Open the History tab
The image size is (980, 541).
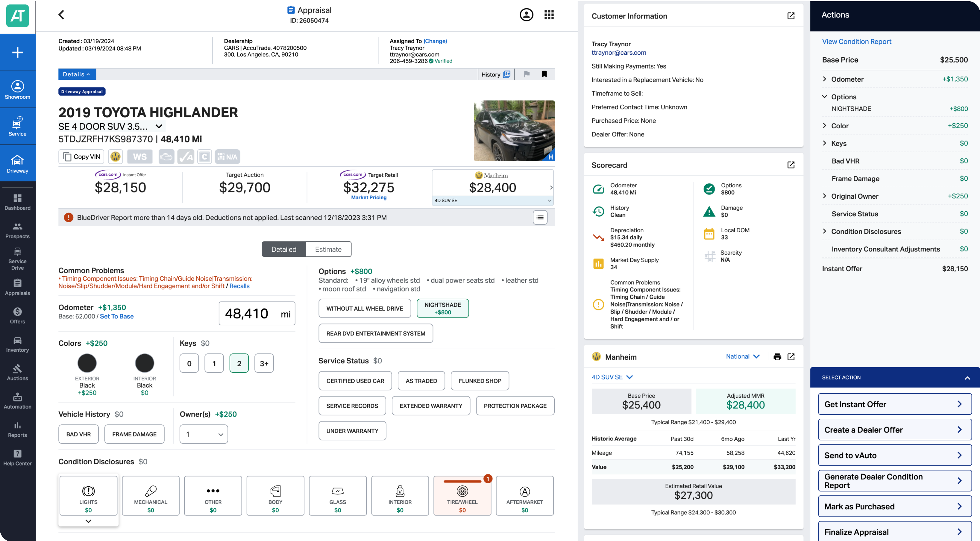pyautogui.click(x=496, y=74)
